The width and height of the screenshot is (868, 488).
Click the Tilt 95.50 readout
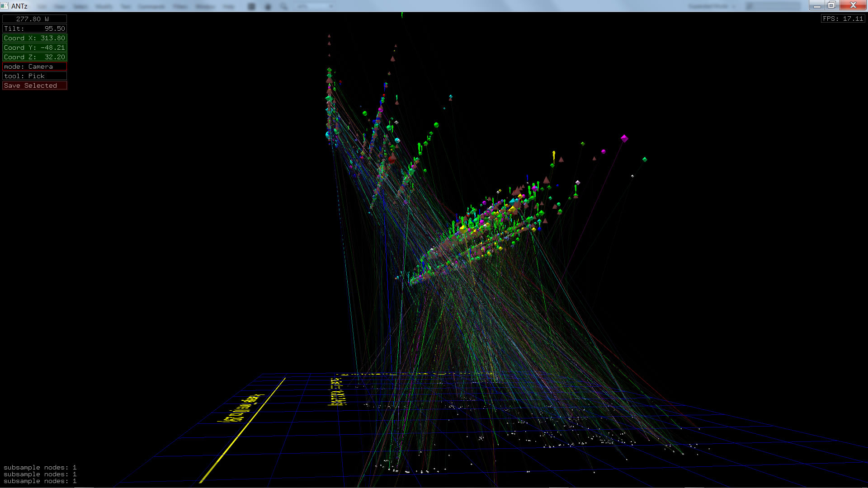pos(34,28)
